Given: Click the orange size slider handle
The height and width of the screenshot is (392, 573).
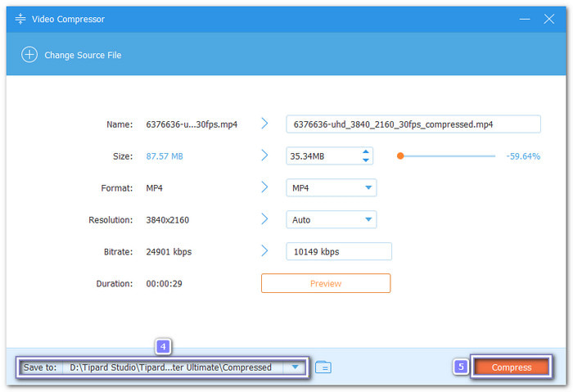Looking at the screenshot, I should click(x=400, y=155).
